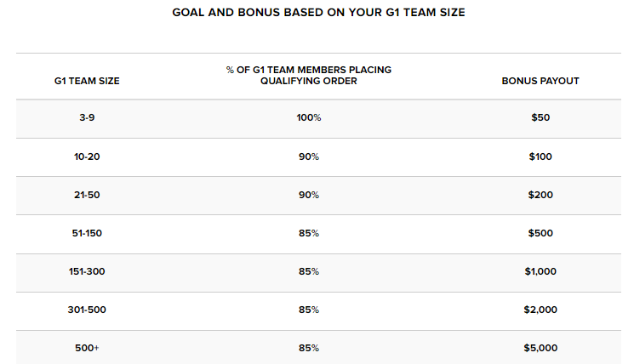Click the Bonus Payout column header
Screen dimensions: 634x364
[x=540, y=81]
